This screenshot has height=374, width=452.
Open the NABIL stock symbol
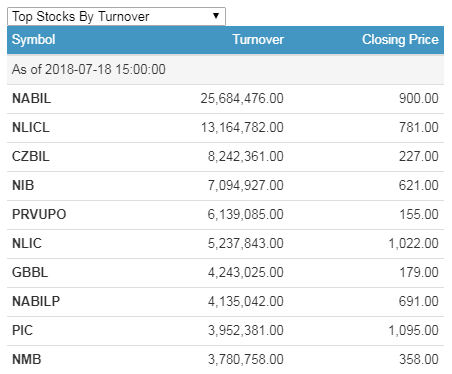32,99
